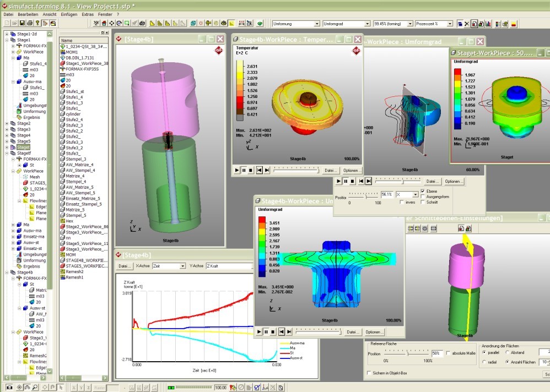Viewport: 550px width, 392px height.
Task: Click the red house Home view icon
Action: pos(104,24)
